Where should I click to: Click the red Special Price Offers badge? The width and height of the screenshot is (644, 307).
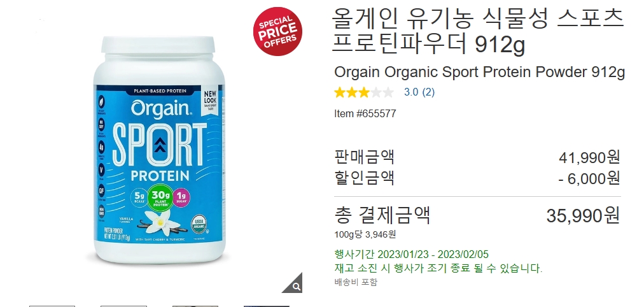coord(277,31)
